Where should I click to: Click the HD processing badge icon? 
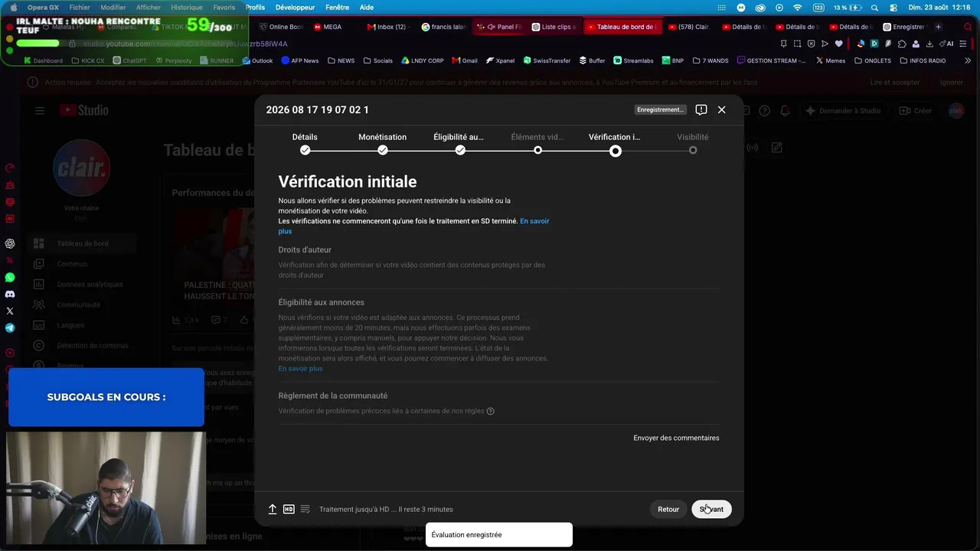[x=289, y=509]
